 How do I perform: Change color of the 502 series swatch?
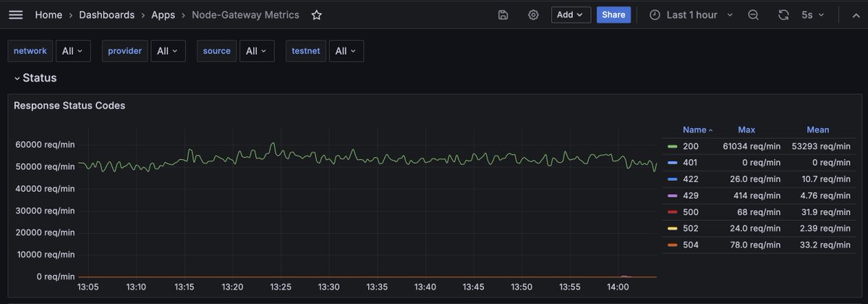[x=672, y=229]
